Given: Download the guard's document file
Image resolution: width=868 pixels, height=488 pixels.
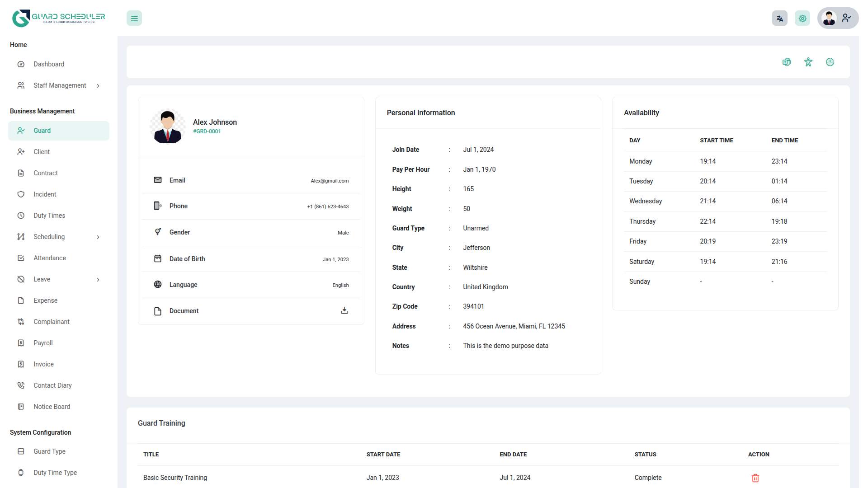Looking at the screenshot, I should [344, 310].
